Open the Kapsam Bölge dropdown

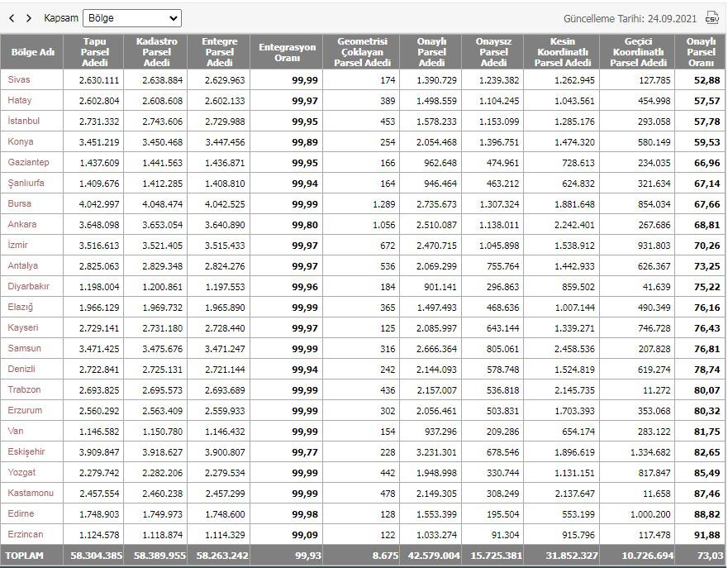tap(132, 18)
